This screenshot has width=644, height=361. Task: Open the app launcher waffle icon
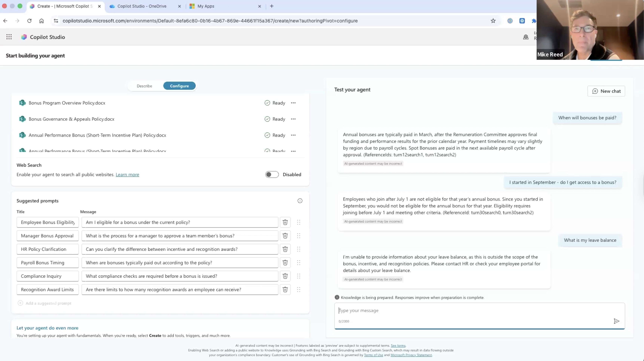coord(9,37)
